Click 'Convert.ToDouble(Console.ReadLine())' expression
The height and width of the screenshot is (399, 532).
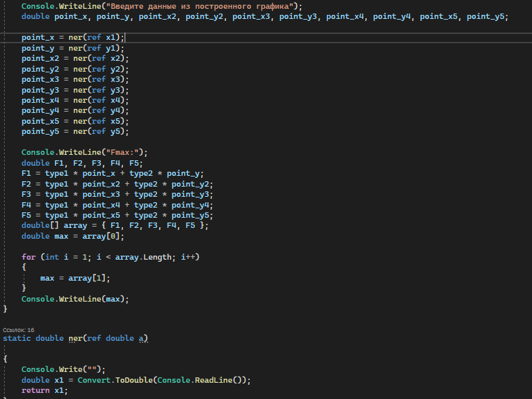point(164,380)
